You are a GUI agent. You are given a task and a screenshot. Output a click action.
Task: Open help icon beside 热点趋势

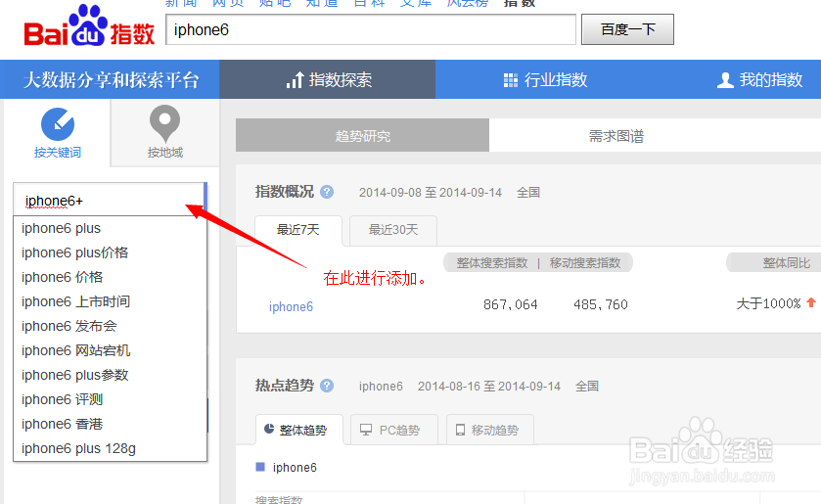coord(327,386)
